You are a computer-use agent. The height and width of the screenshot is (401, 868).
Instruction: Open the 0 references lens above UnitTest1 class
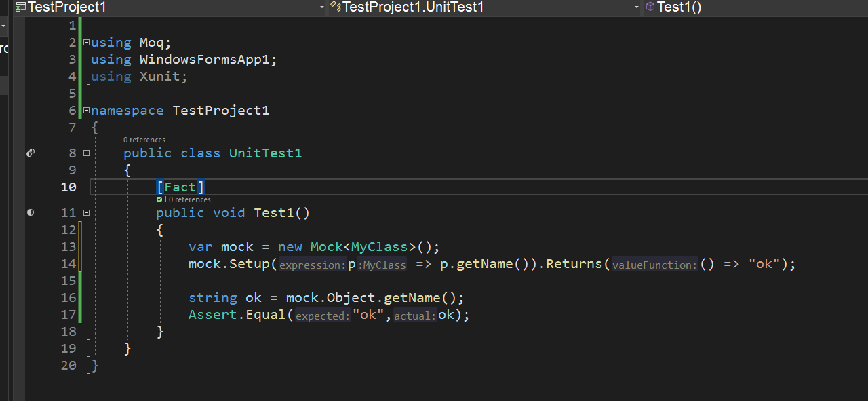click(x=144, y=140)
